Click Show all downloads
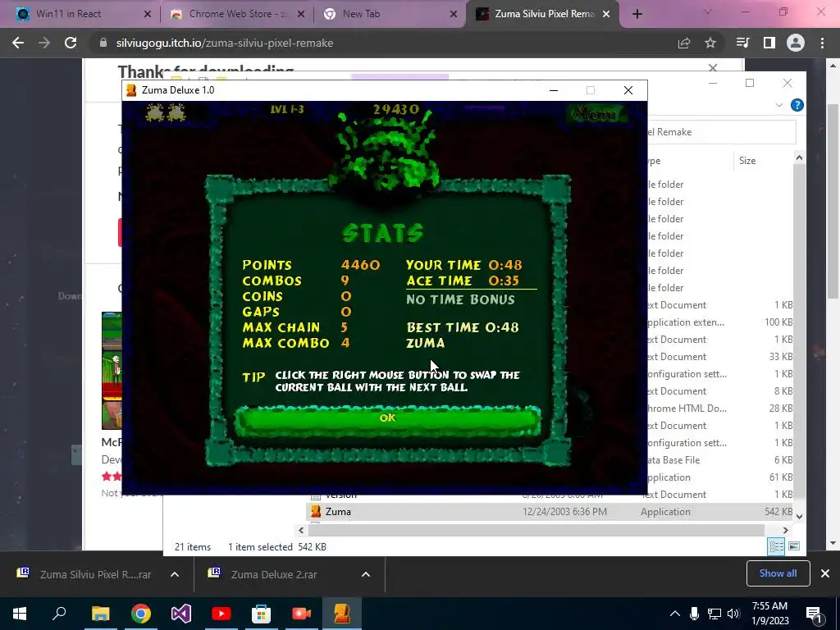The height and width of the screenshot is (630, 840). coord(778,573)
